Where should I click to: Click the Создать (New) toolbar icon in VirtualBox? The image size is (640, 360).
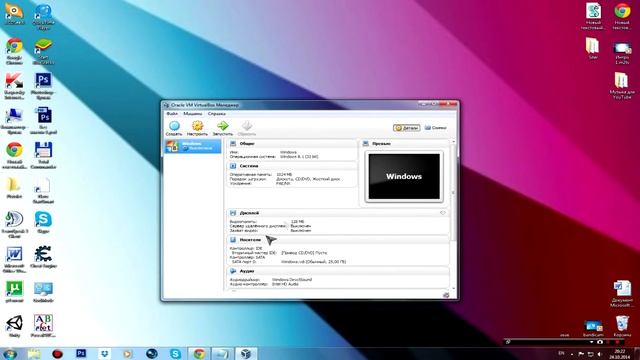(x=174, y=128)
